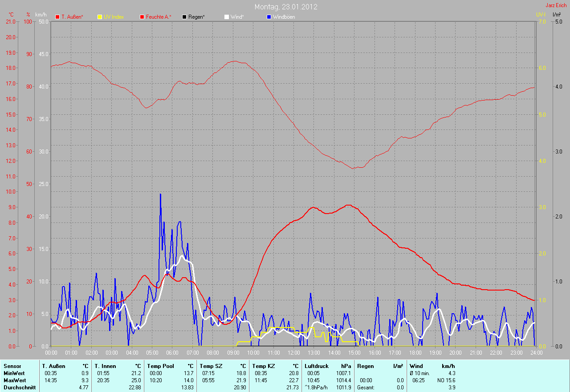Viewport: 570px width, 392px height.
Task: Click the pressure trend '^1.8hPa/h'
Action: coord(316,388)
